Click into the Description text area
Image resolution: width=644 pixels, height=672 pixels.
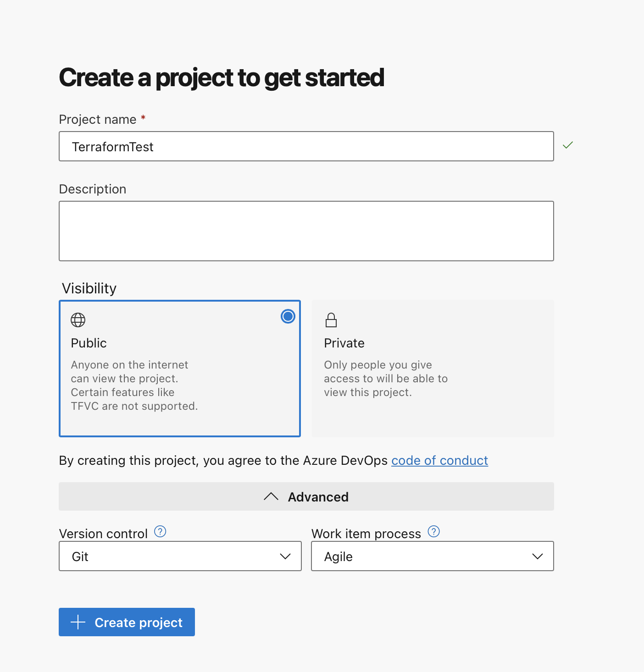click(x=306, y=231)
